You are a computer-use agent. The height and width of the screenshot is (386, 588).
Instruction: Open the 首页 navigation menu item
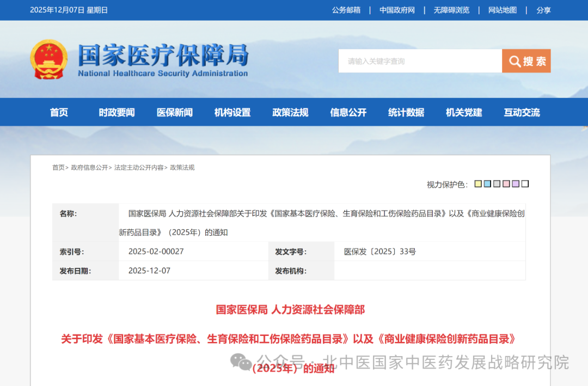(59, 112)
